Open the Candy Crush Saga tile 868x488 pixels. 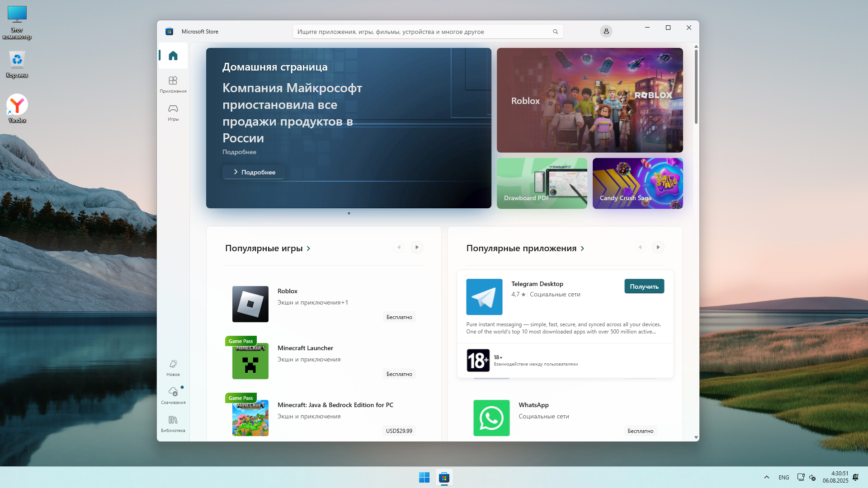click(637, 183)
